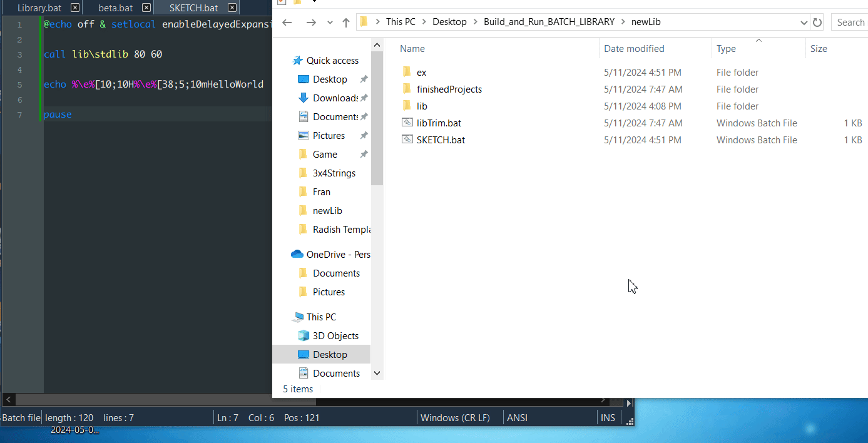The width and height of the screenshot is (868, 443).
Task: Select the 'finishedProjects' folder icon
Action: (x=407, y=89)
